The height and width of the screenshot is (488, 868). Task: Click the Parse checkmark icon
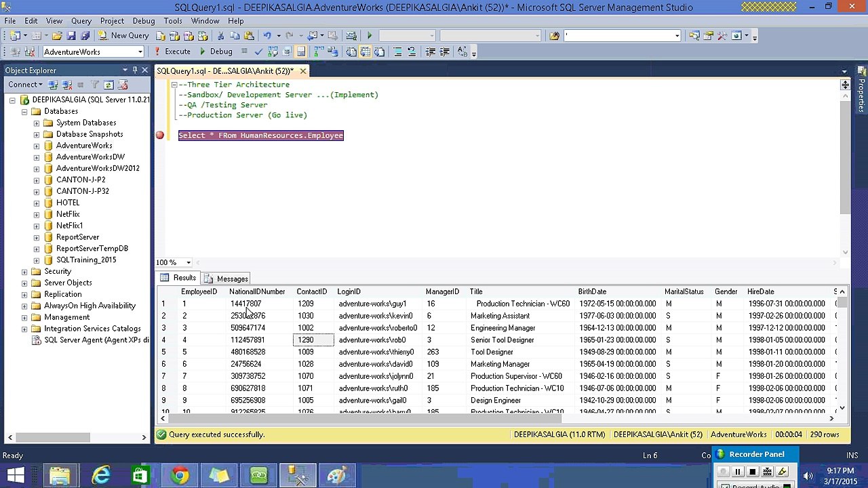[x=258, y=52]
